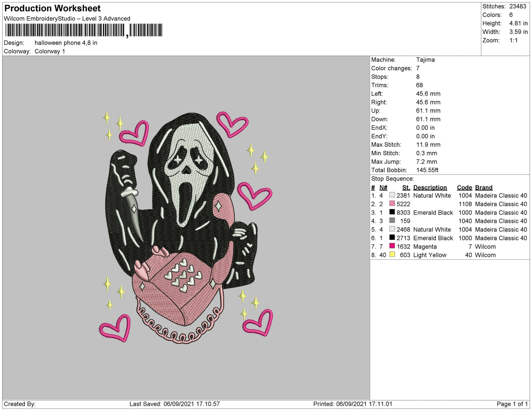
Task: Click the 'Light Yellow' description in row 8
Action: (x=430, y=255)
